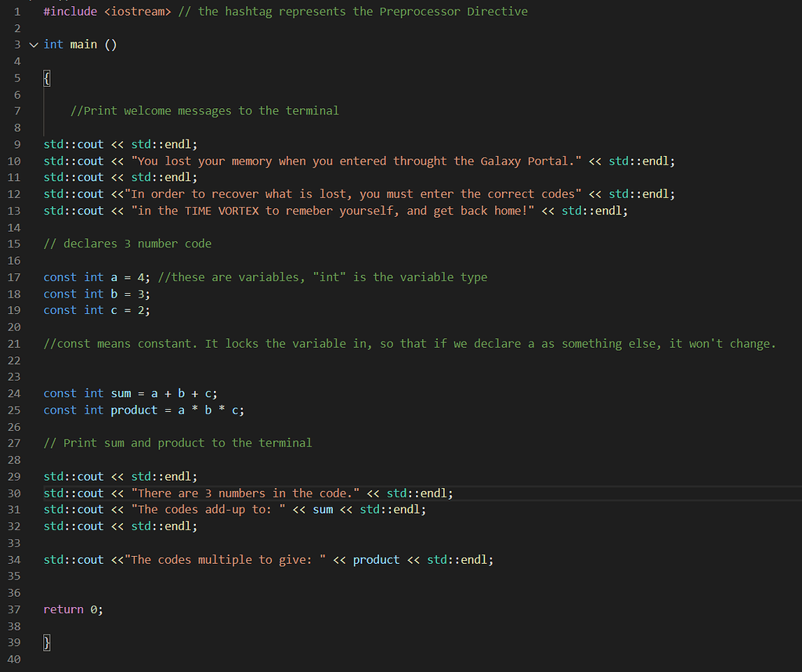This screenshot has width=802, height=672.
Task: Click the closing brace on line 39
Action: pyautogui.click(x=46, y=642)
